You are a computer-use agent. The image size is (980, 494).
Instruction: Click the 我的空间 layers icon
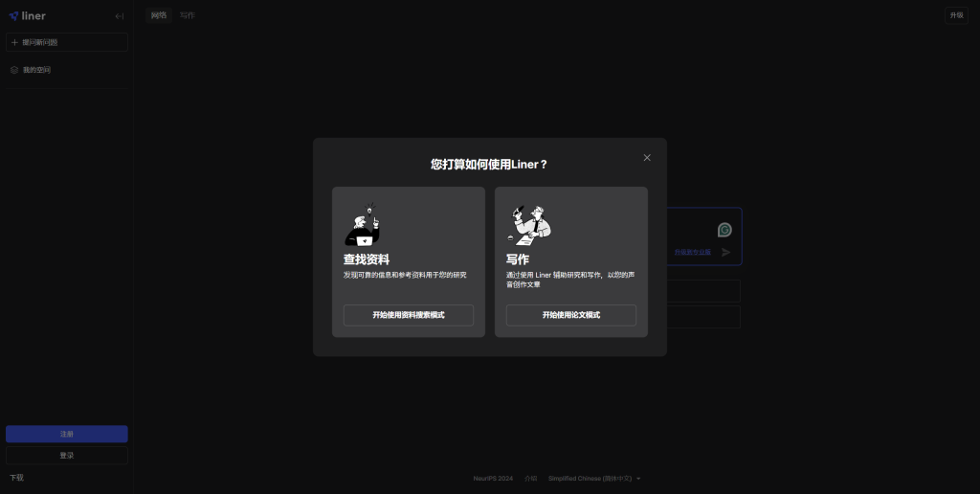coord(14,70)
